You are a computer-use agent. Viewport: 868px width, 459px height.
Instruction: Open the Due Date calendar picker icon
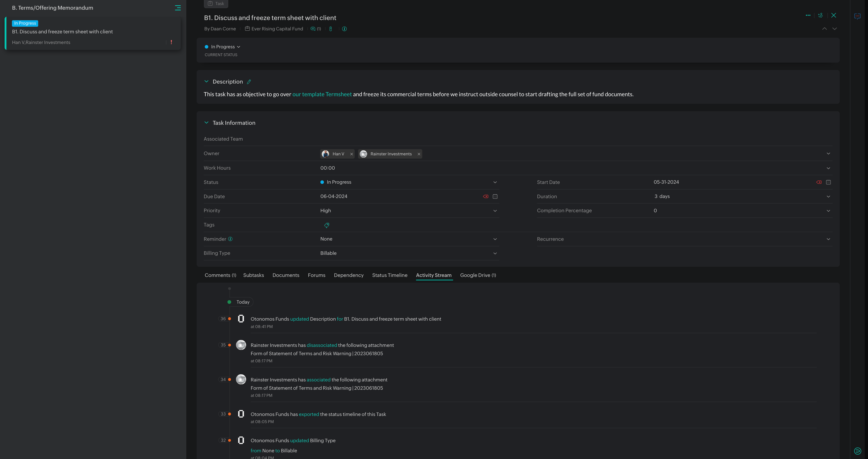[495, 197]
